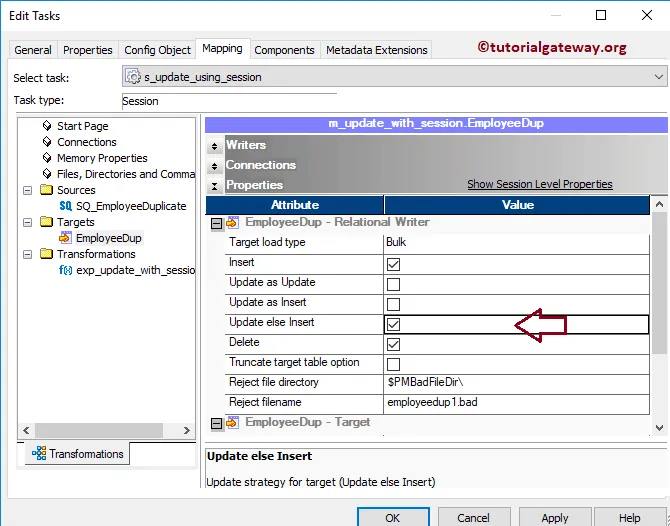670x526 pixels.
Task: Click the EmployeeDup - Target header icon
Action: pos(232,422)
